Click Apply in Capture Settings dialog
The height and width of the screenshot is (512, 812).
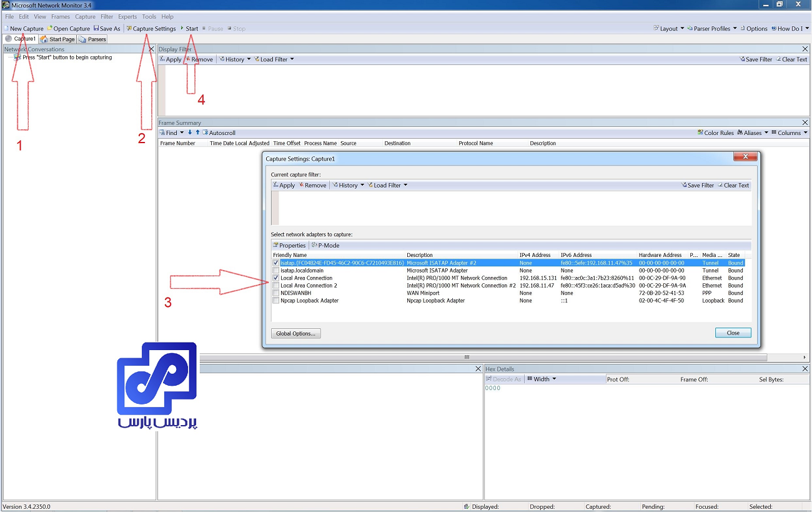284,185
